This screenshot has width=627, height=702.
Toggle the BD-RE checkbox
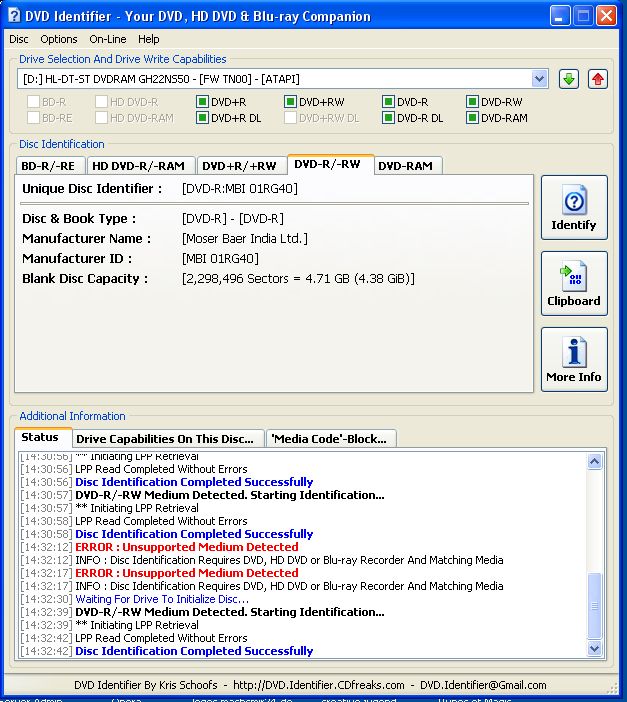[33, 118]
